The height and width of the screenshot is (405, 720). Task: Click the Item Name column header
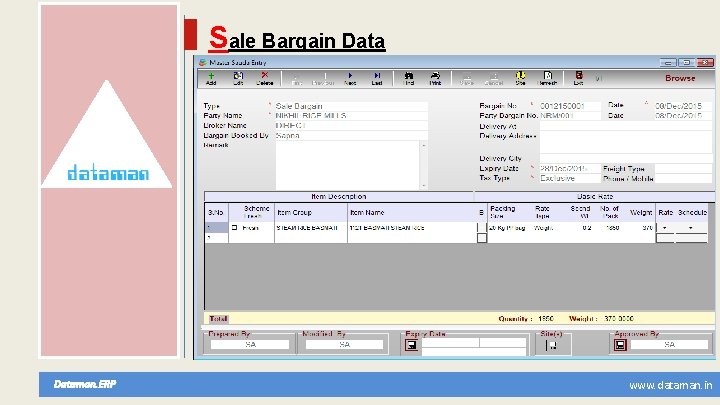point(412,213)
